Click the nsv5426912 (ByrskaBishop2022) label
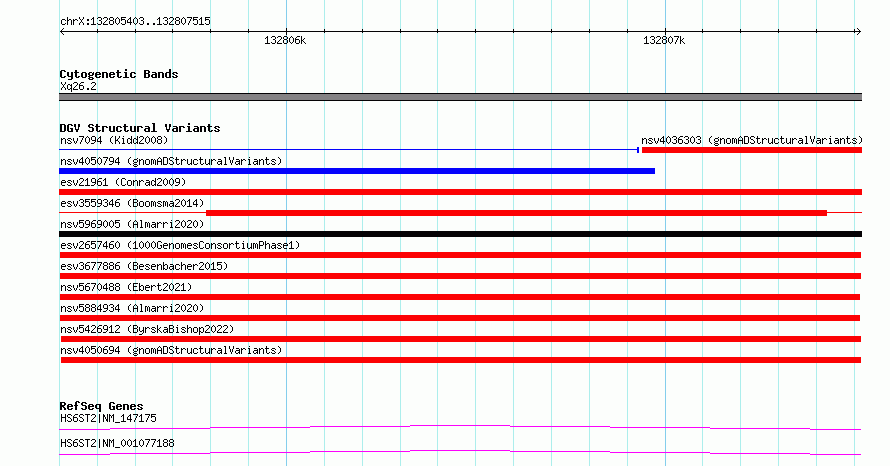Viewport: 890px width, 466px height. click(x=147, y=329)
